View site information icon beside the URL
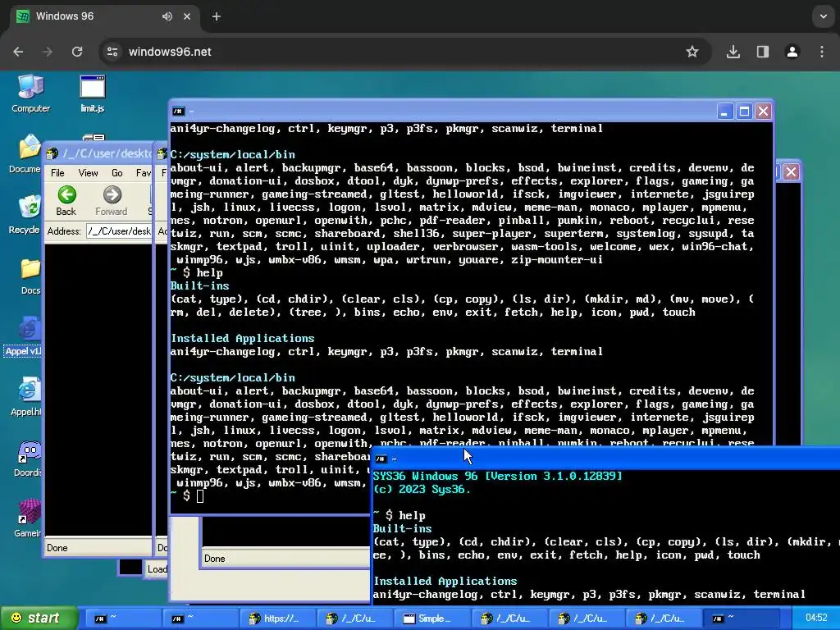Screen dimensions: 840x630 click(112, 52)
